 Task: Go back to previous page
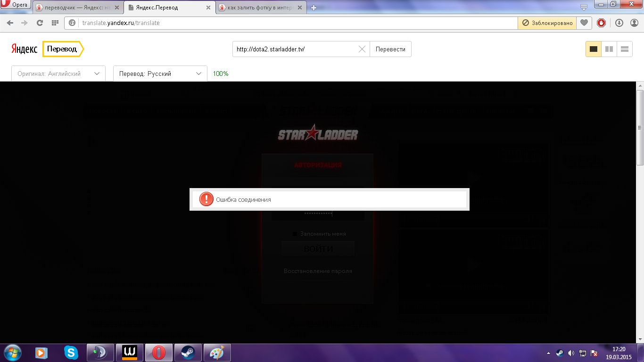10,23
